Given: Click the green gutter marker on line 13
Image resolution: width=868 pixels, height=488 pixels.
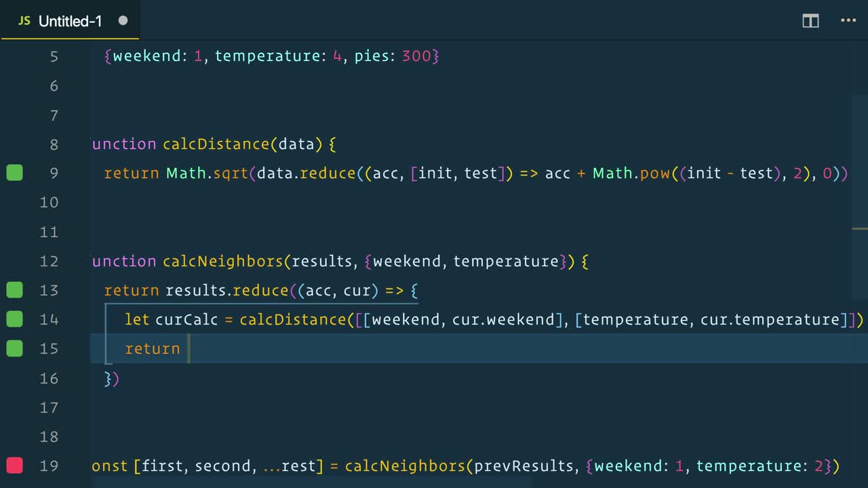Looking at the screenshot, I should (x=14, y=290).
